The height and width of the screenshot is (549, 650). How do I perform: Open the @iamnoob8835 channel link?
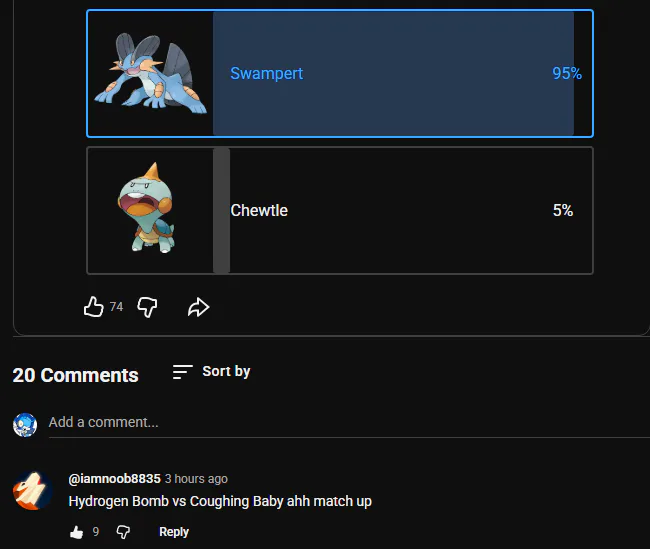point(114,479)
